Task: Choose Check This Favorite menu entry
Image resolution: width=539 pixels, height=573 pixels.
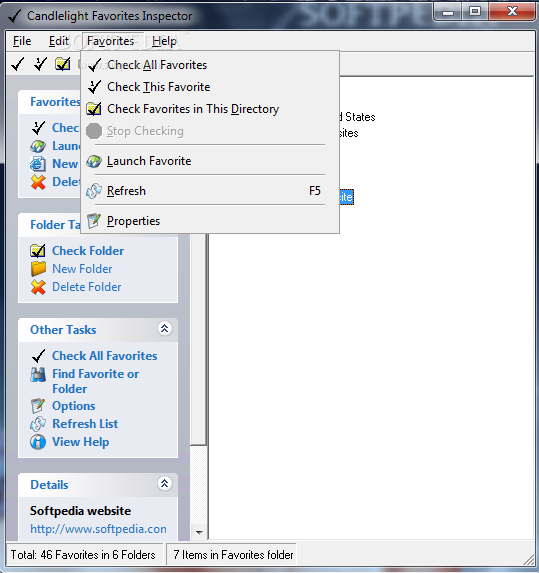Action: tap(210, 87)
